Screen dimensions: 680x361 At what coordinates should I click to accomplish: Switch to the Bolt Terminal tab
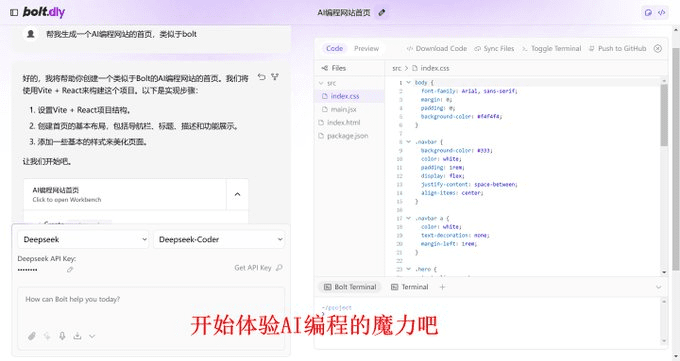(350, 287)
